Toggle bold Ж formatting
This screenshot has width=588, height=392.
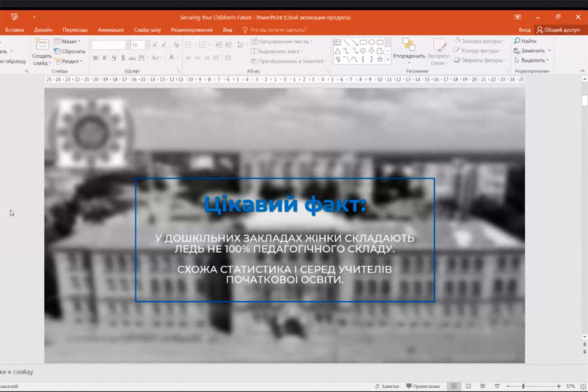pyautogui.click(x=95, y=57)
